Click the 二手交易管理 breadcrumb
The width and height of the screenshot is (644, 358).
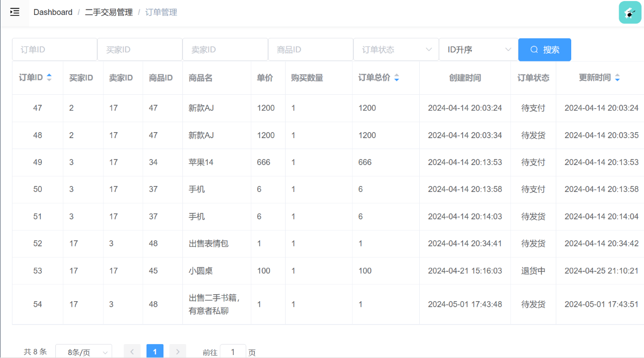(x=109, y=12)
